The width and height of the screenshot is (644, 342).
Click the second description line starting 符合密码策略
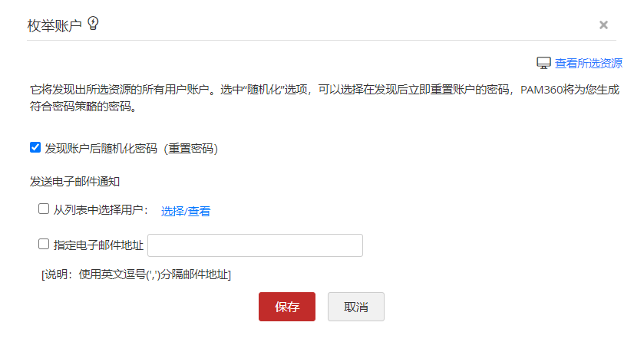84,107
